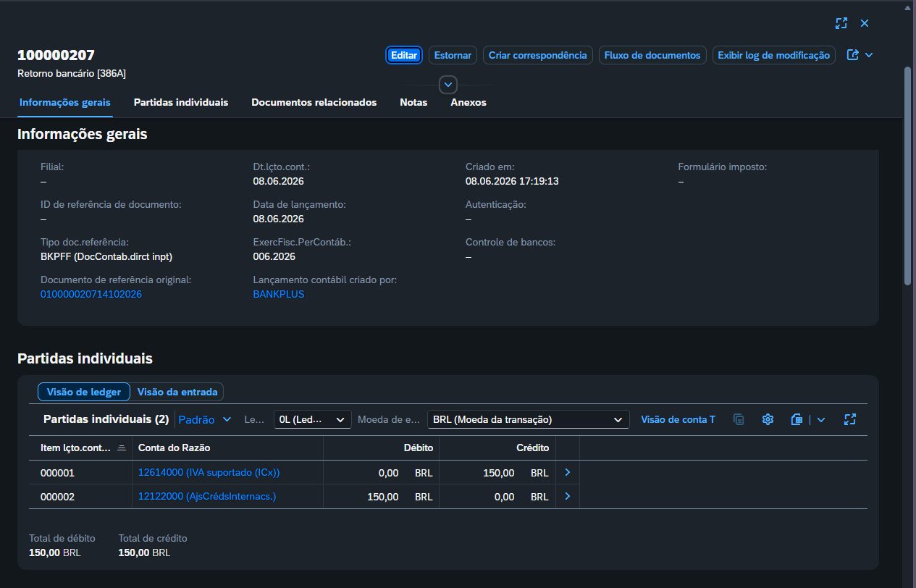Open the export options dropdown arrow
This screenshot has width=916, height=588.
click(821, 419)
